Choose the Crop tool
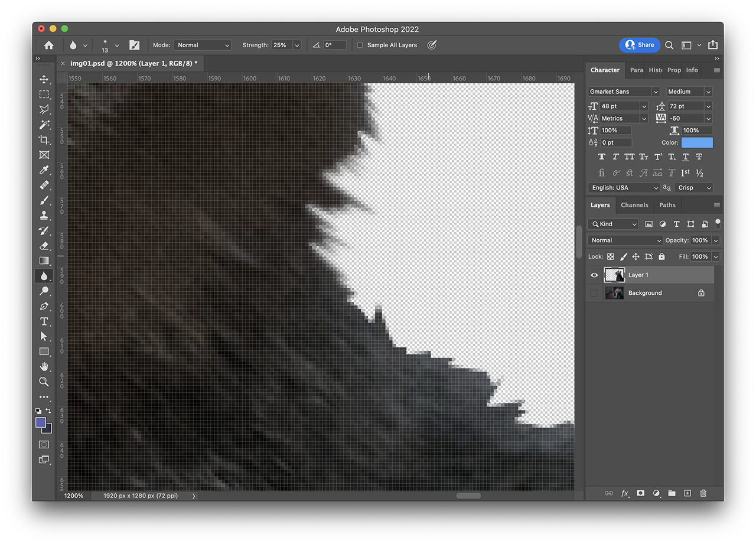This screenshot has width=756, height=544. pos(44,140)
